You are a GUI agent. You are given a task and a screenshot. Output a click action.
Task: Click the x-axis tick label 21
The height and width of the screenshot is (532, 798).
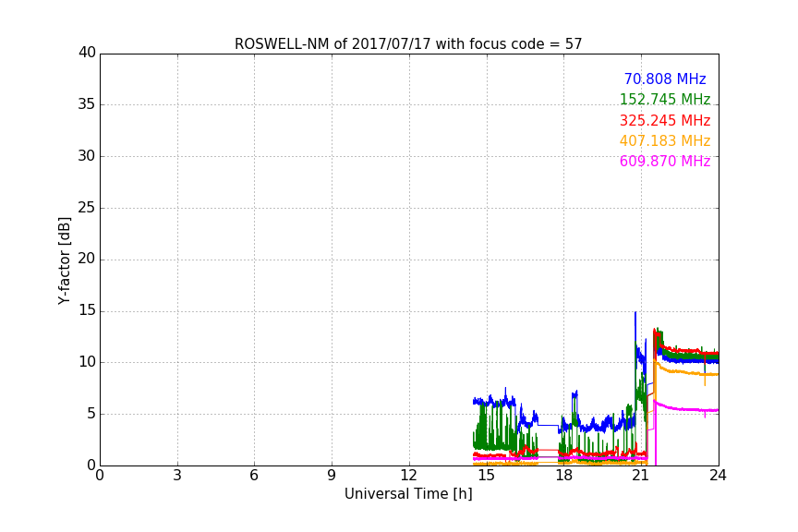641,476
